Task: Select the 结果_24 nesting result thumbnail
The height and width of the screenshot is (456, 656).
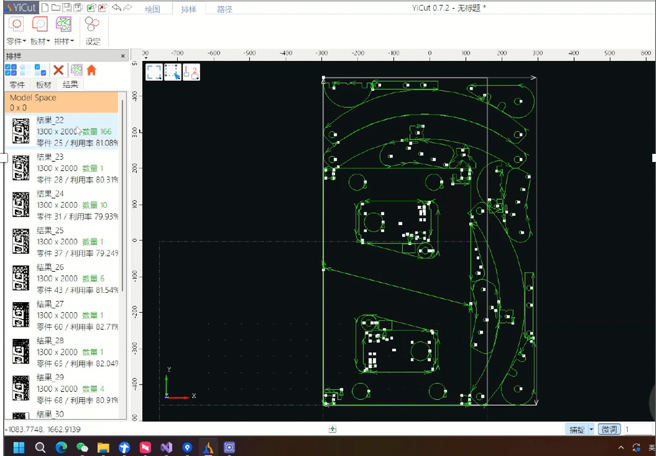Action: point(20,204)
